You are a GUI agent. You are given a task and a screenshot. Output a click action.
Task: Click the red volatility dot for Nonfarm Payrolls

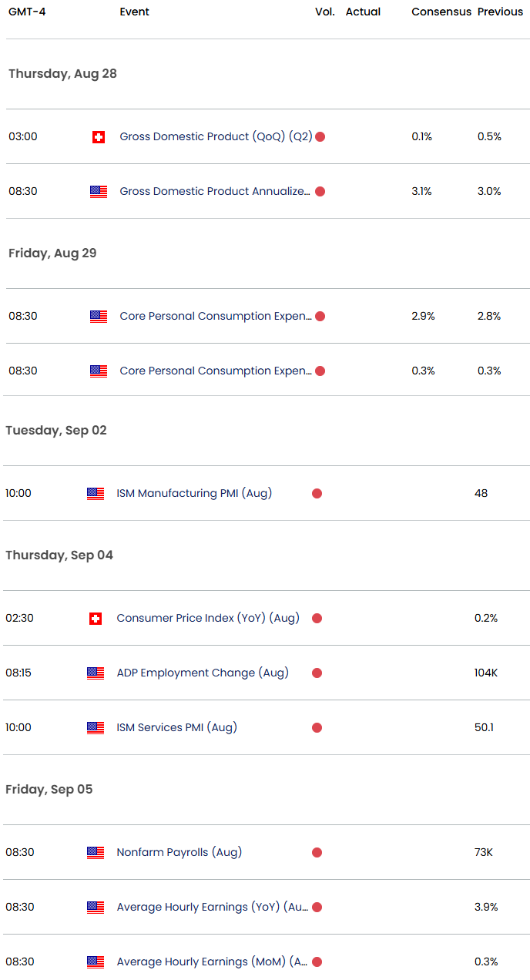click(317, 853)
